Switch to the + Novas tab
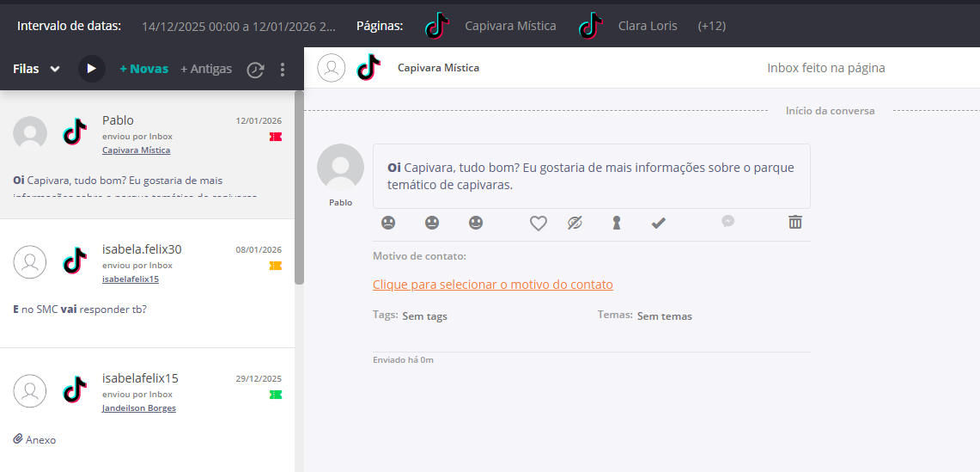 pyautogui.click(x=143, y=69)
